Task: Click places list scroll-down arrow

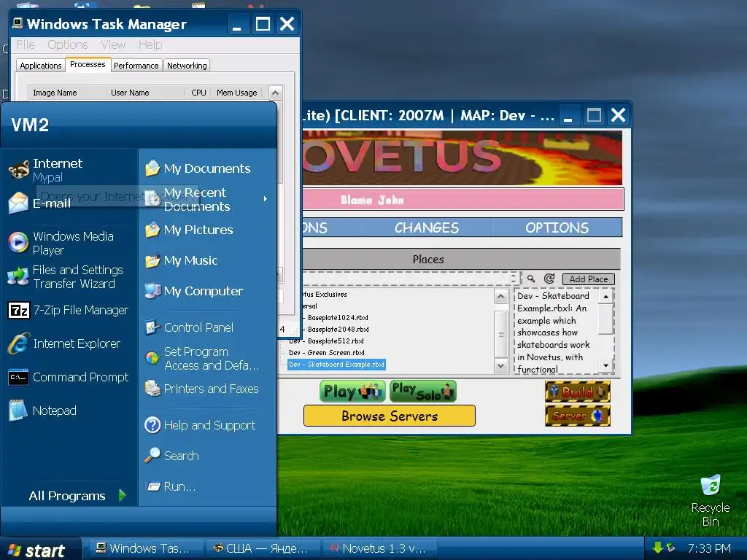Action: tap(500, 366)
